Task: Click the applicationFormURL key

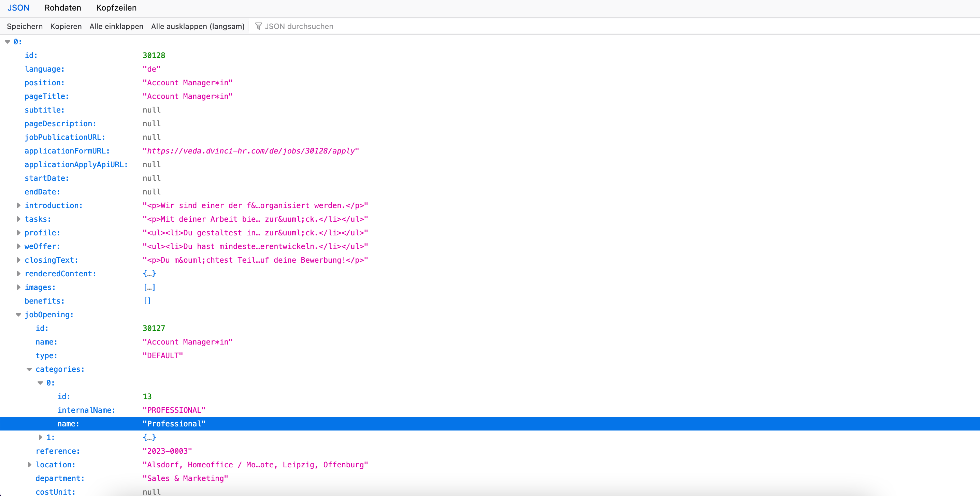Action: coord(67,151)
